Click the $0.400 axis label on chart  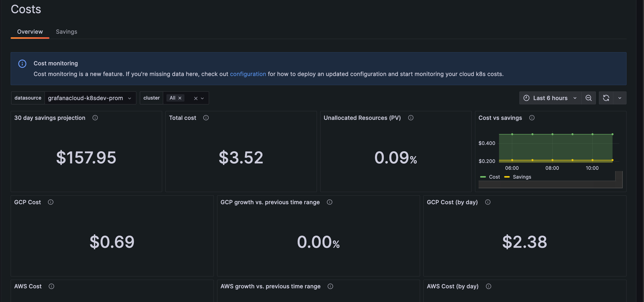pos(487,143)
